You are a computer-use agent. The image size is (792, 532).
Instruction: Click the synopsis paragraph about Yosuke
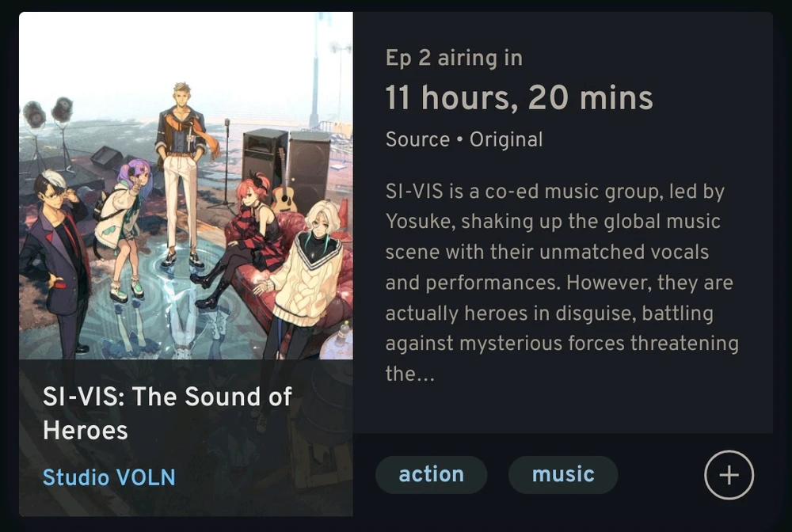pyautogui.click(x=562, y=283)
